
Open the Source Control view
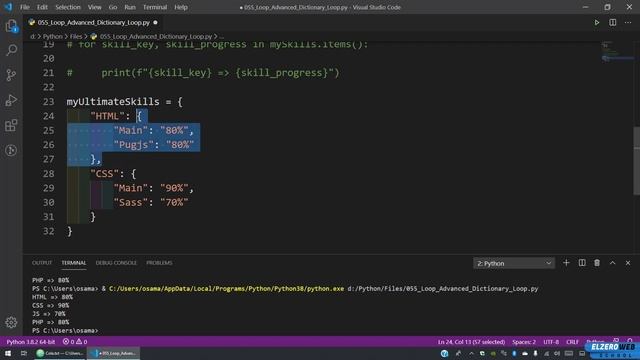[11, 75]
